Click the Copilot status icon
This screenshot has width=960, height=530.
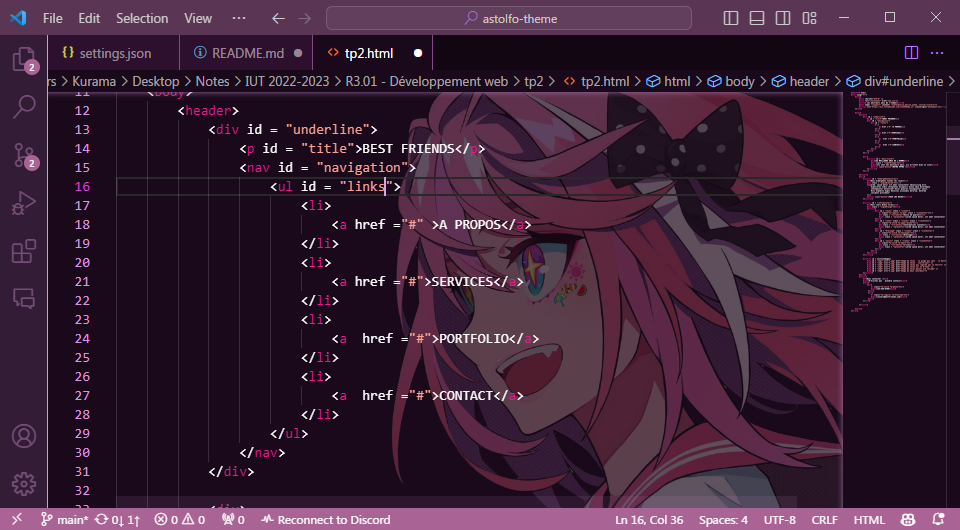click(908, 520)
